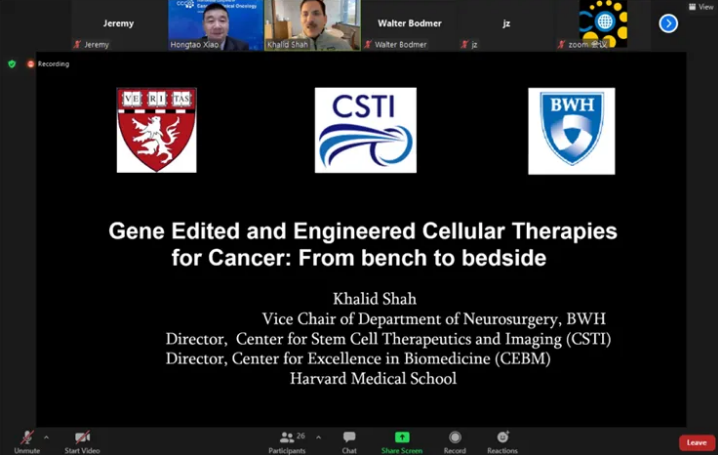This screenshot has height=455, width=718.
Task: Click the CSTI logo on slide
Action: point(365,130)
